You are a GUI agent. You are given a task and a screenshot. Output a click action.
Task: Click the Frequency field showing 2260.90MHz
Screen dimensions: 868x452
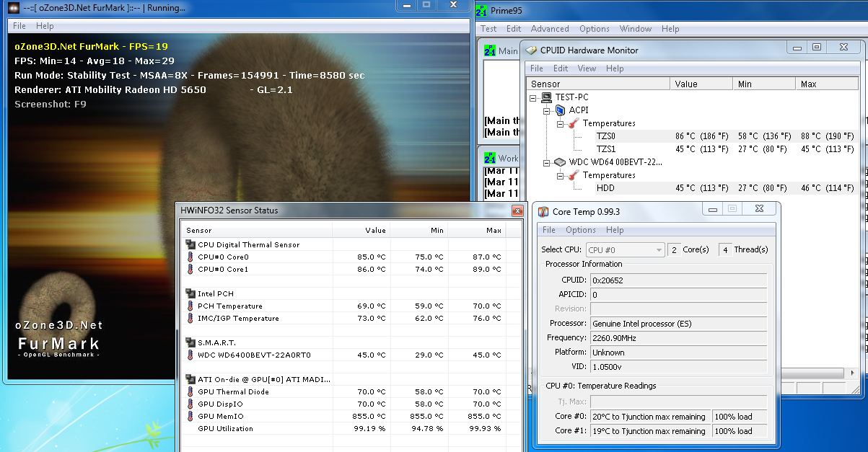tap(678, 338)
